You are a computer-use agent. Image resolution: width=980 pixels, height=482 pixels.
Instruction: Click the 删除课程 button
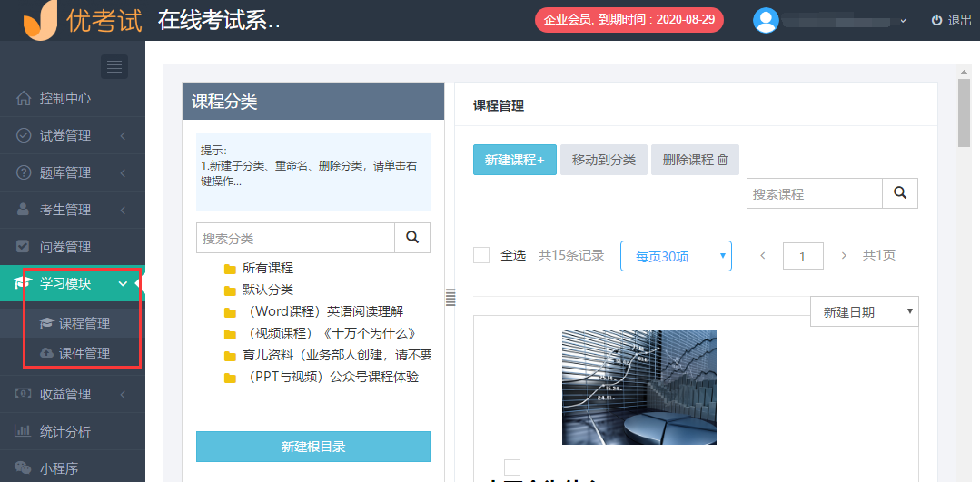(695, 159)
